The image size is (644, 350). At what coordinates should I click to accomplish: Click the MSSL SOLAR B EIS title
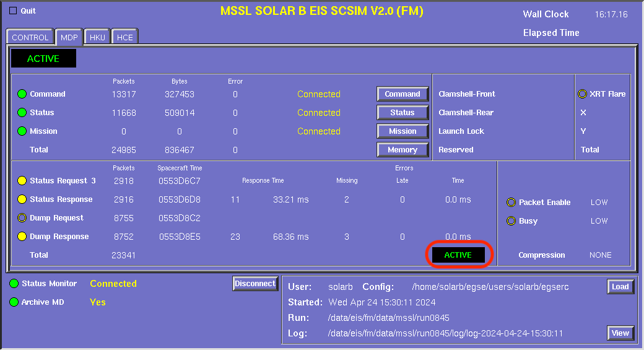(x=321, y=11)
